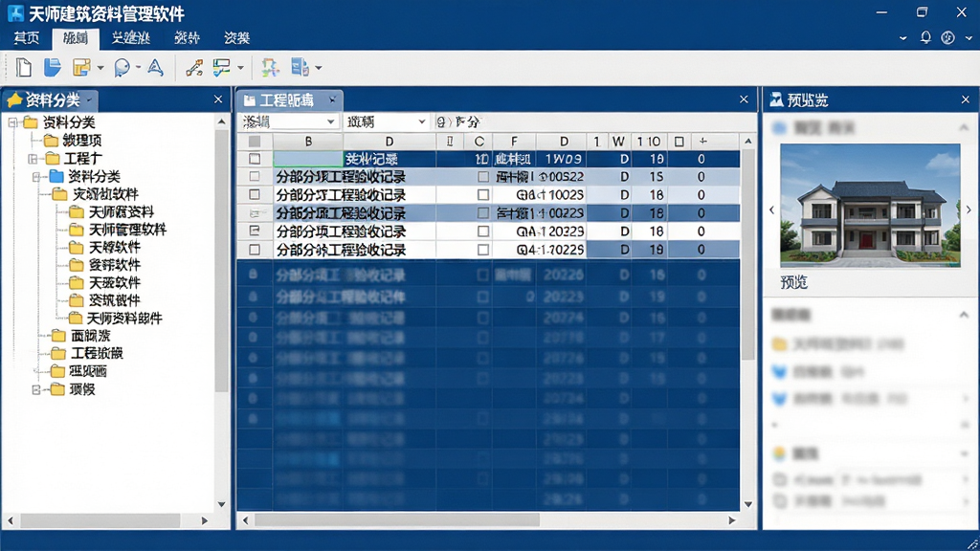Click column header B in the table
The width and height of the screenshot is (980, 551).
click(x=308, y=142)
